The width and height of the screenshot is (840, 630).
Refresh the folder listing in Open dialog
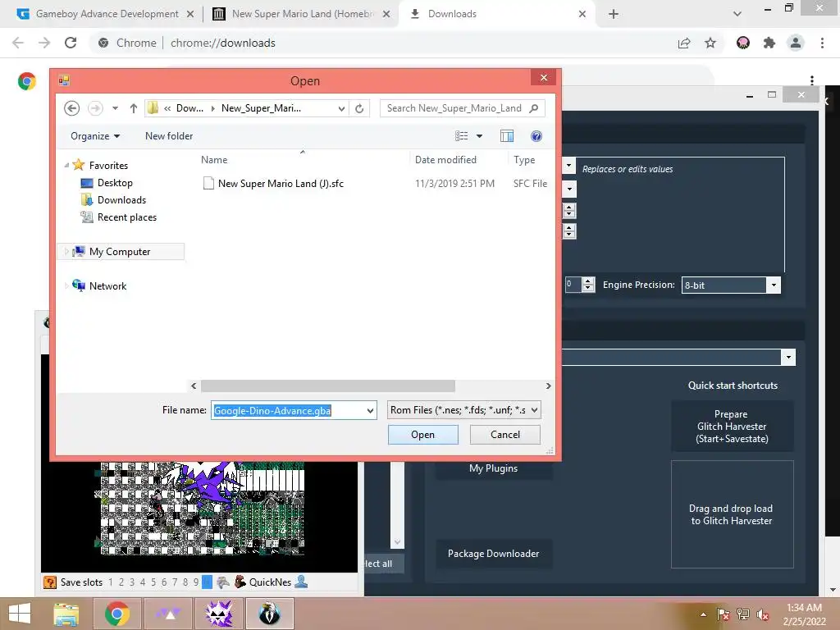(359, 108)
